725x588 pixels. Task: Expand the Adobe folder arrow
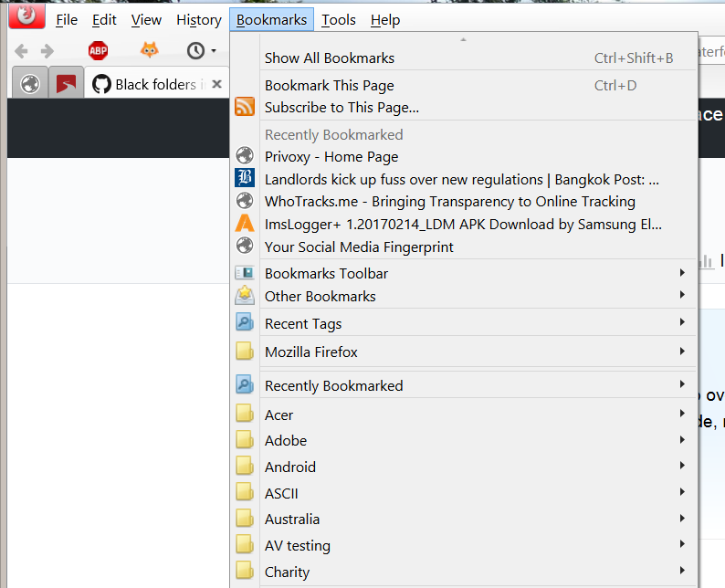pos(682,439)
